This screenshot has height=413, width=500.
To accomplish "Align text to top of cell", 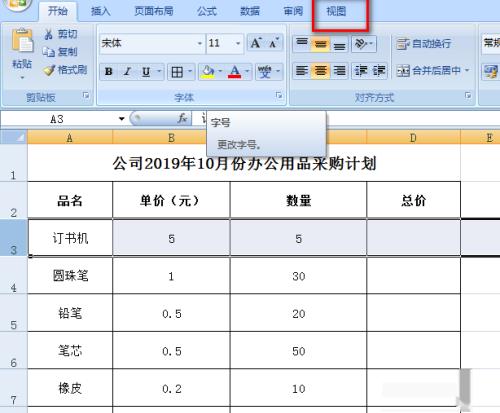I will coord(302,43).
